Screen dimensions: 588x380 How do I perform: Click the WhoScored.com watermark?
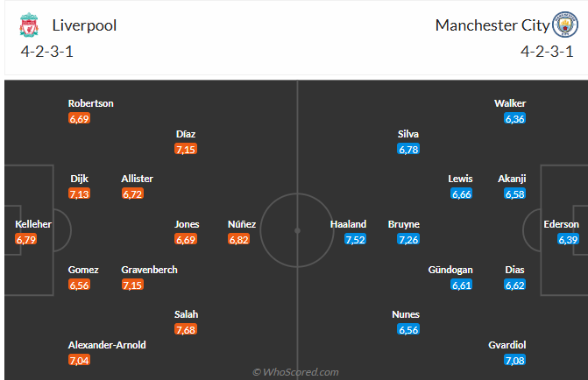[x=295, y=372]
